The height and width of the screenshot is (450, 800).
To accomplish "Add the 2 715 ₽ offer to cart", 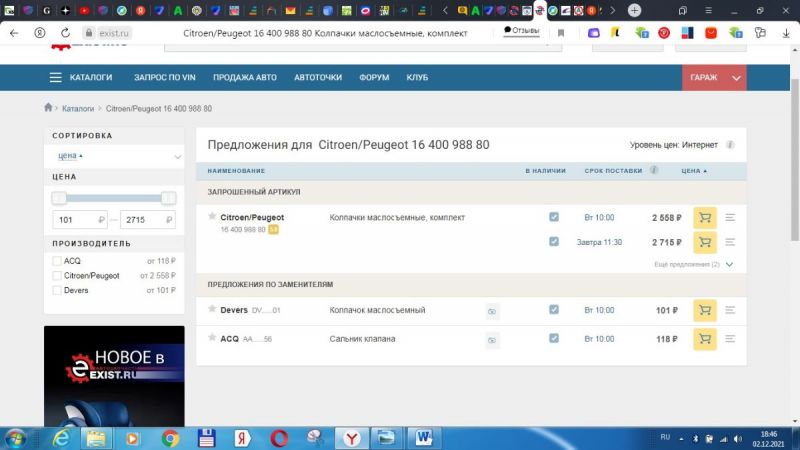I will (705, 242).
